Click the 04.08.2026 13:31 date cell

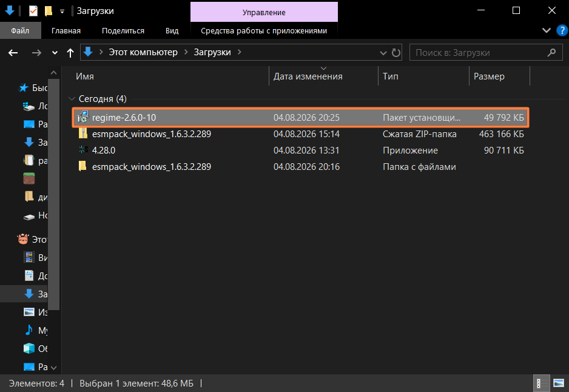coord(306,150)
